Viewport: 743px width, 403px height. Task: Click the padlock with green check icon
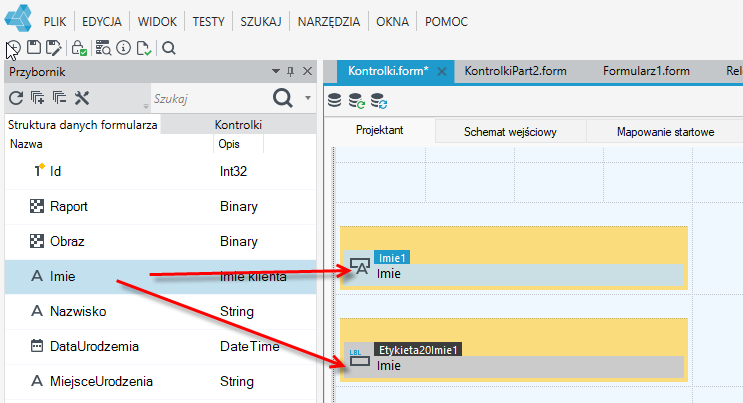coord(79,48)
